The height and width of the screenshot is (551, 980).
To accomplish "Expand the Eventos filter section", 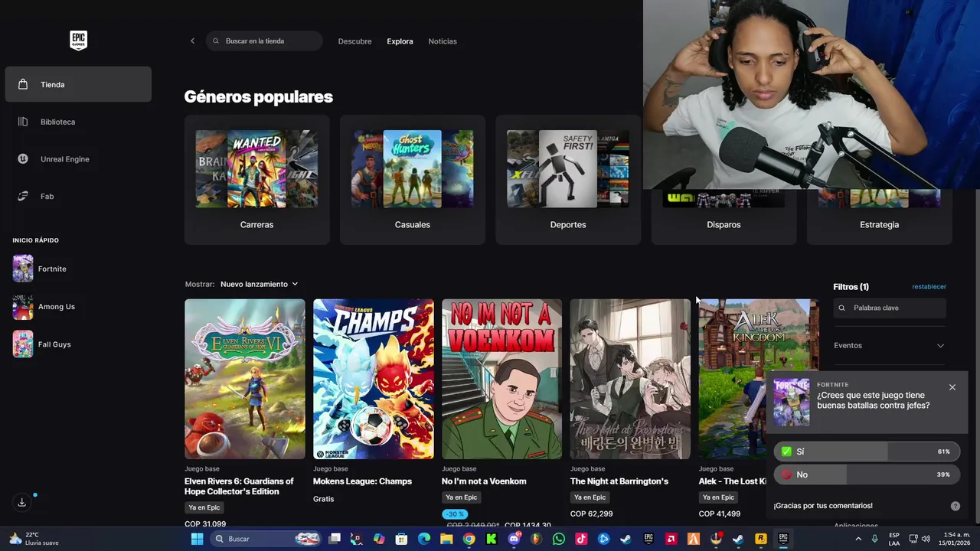I will (889, 345).
